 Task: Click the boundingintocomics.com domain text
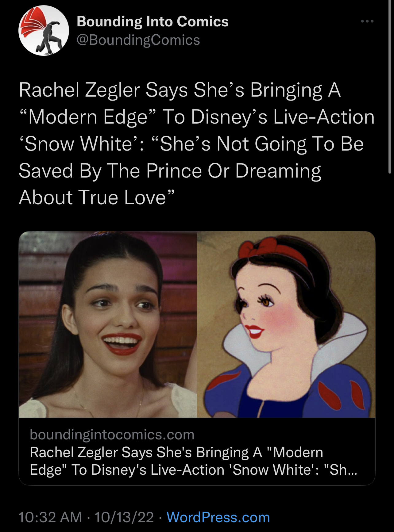click(112, 434)
